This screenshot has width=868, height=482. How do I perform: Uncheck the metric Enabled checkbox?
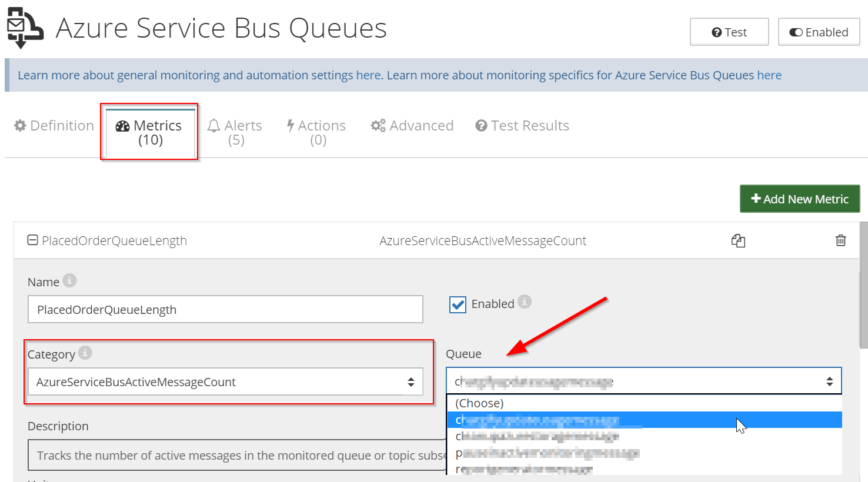tap(458, 304)
